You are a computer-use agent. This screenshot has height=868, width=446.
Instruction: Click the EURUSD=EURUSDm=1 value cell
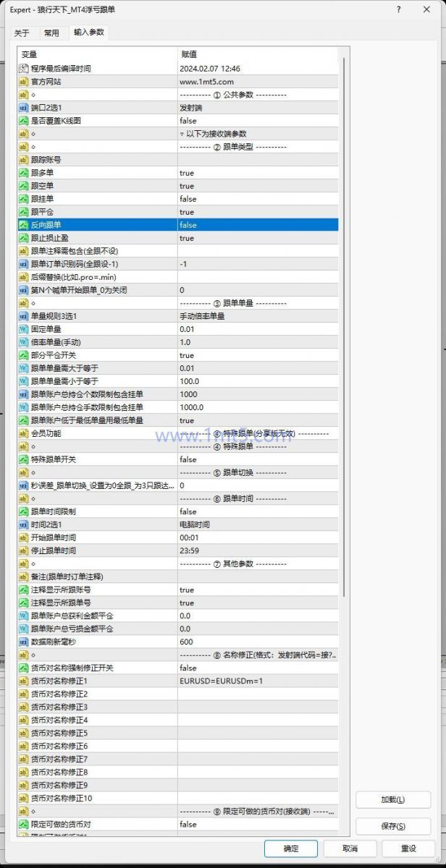pos(258,681)
